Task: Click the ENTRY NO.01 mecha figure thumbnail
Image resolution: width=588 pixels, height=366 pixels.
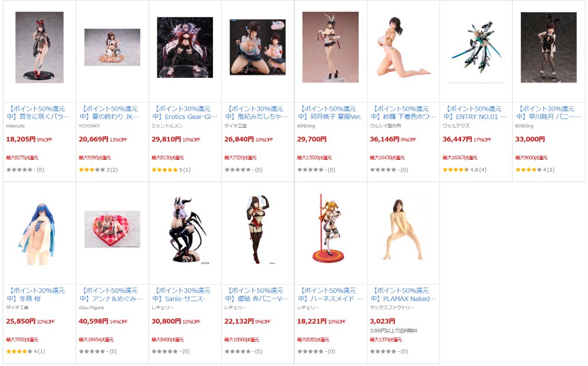Action: (x=476, y=47)
